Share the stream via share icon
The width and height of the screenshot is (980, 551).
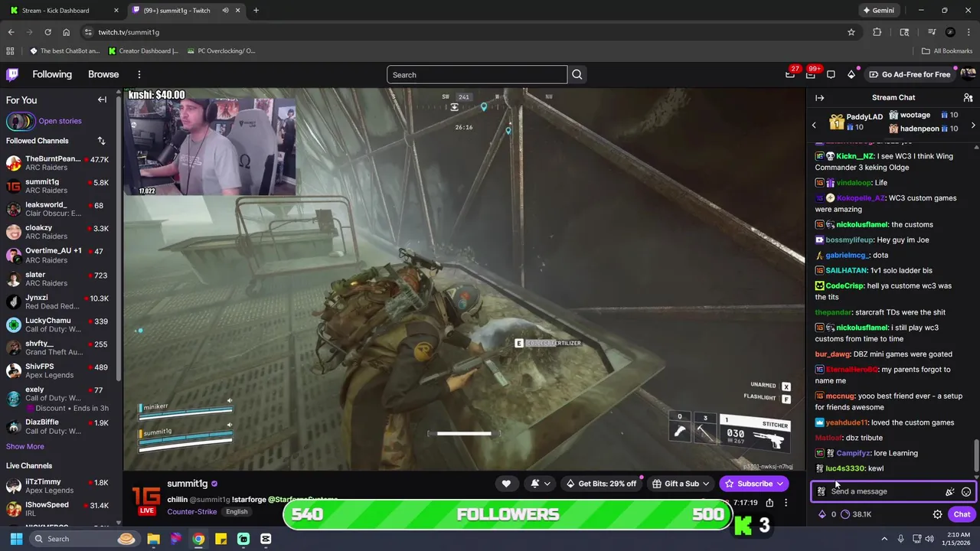click(769, 503)
